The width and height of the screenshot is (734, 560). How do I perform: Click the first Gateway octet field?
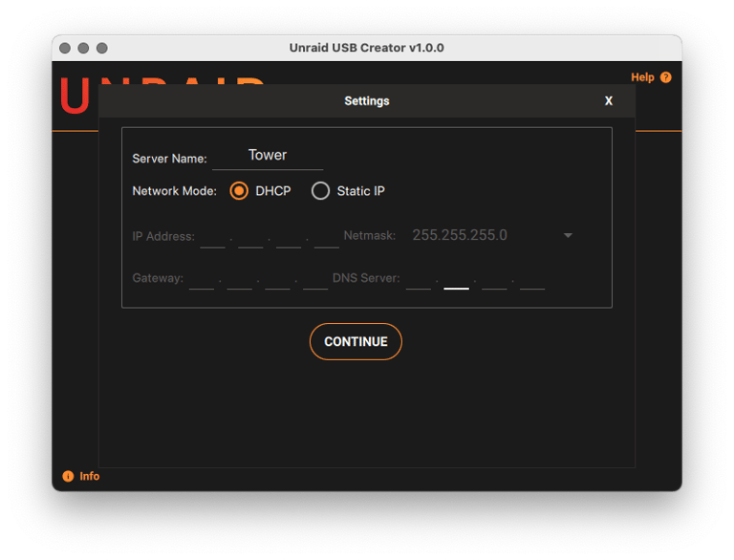tap(202, 279)
